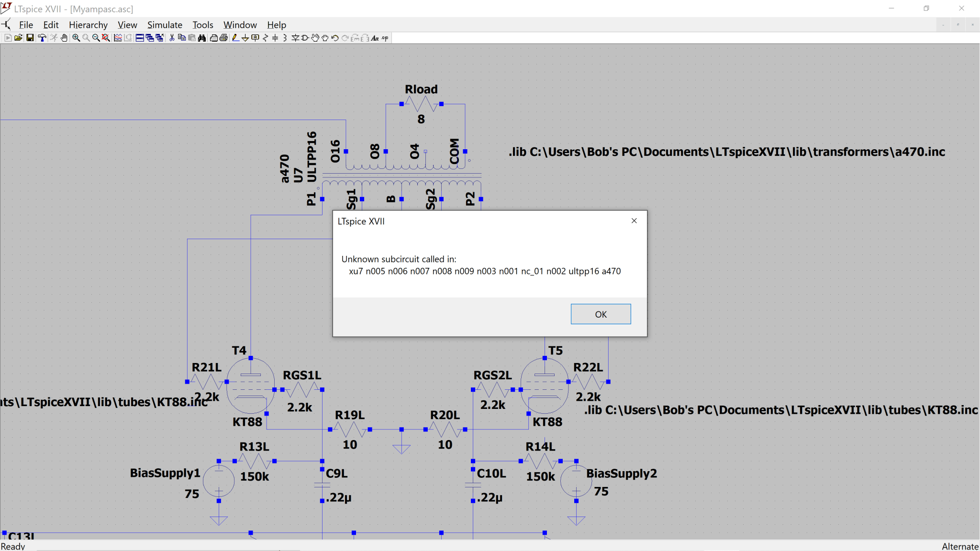Click the right-side KT88.inc .lib directive

[781, 410]
